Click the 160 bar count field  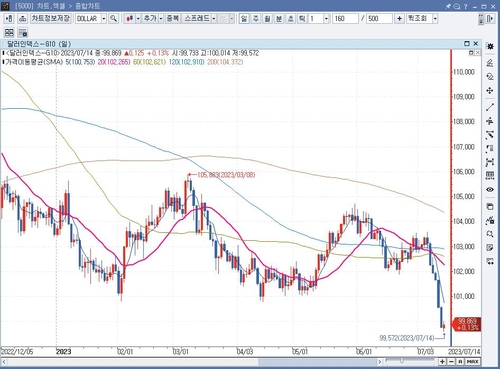[345, 19]
